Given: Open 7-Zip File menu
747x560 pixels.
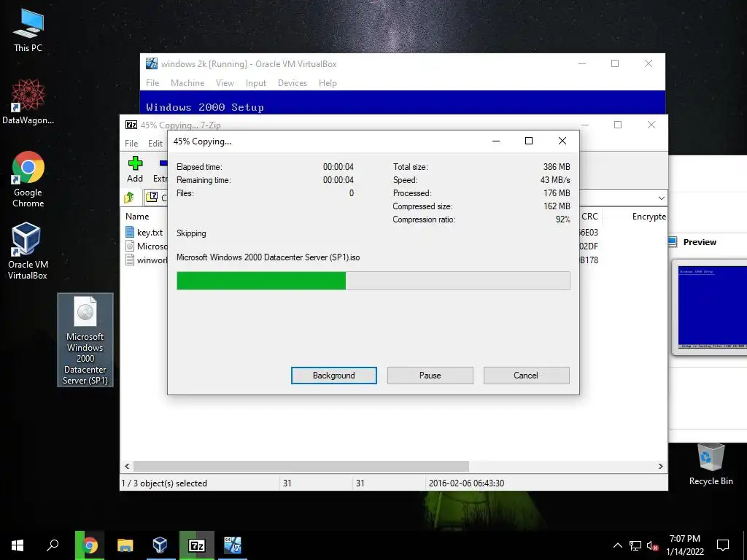Looking at the screenshot, I should click(x=131, y=144).
